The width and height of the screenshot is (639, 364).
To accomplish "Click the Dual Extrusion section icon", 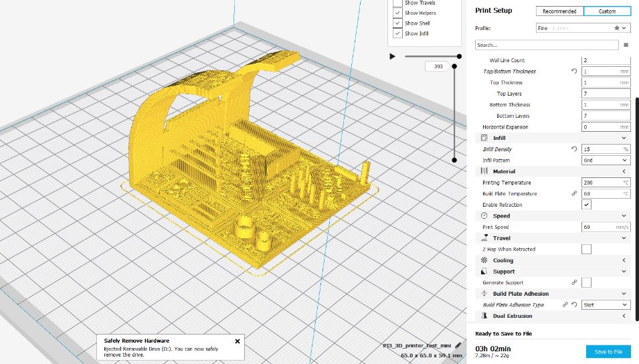I will 484,316.
